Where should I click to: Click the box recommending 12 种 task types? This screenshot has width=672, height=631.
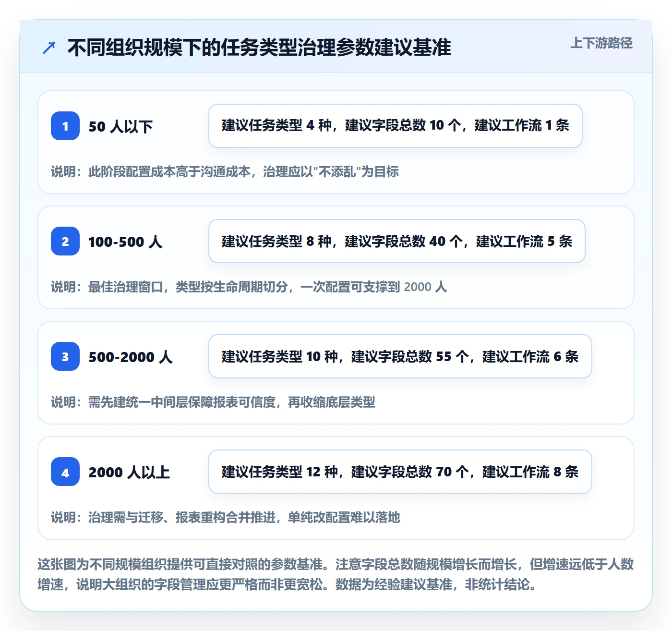click(400, 472)
